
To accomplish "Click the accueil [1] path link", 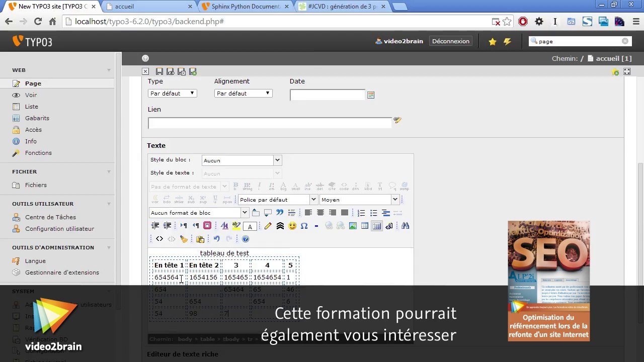I will 613,58.
